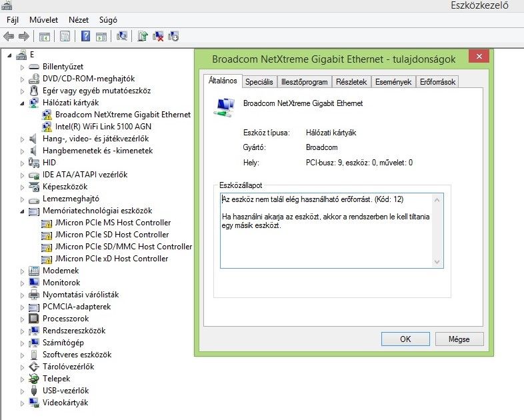Click Intel WiFi Link 5100 warning icon
524x420 pixels.
coord(47,127)
